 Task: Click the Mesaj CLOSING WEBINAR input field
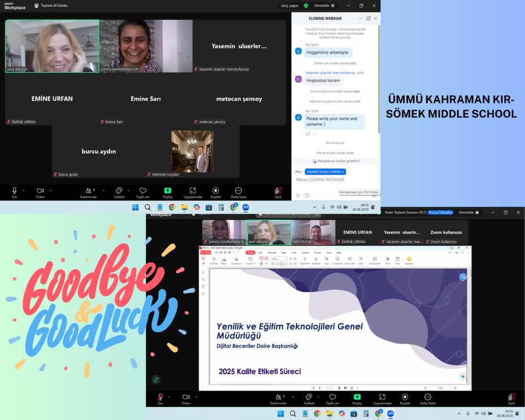[x=335, y=179]
